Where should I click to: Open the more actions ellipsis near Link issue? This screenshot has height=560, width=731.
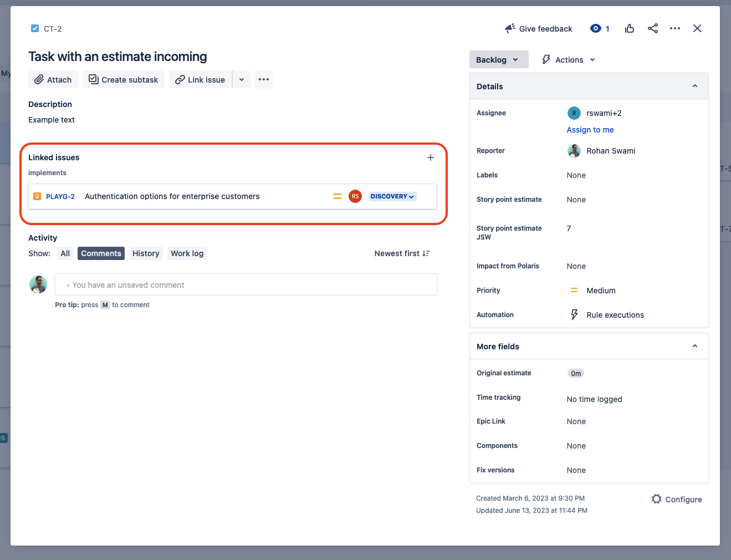click(x=263, y=79)
